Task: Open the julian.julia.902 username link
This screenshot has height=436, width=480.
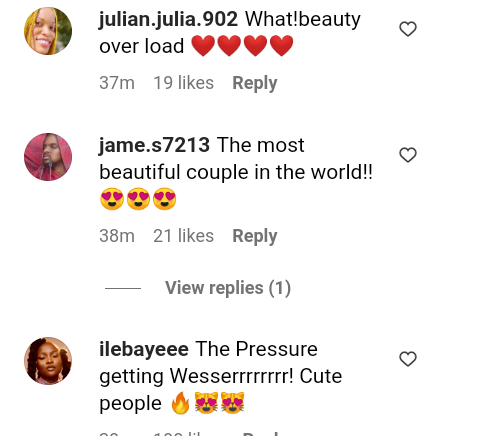Action: coord(168,19)
